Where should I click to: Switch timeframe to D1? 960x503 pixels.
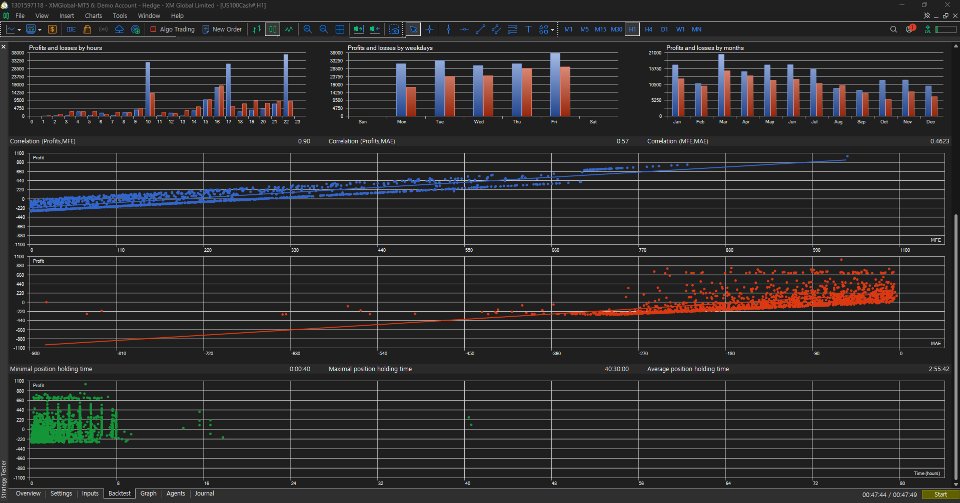[x=664, y=29]
